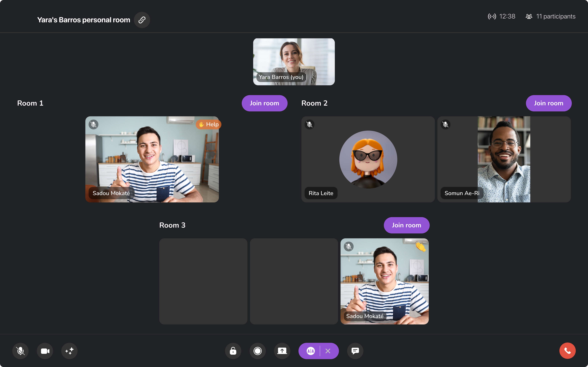
Task: Click the Help badge on Sadou's tile
Action: [x=208, y=124]
